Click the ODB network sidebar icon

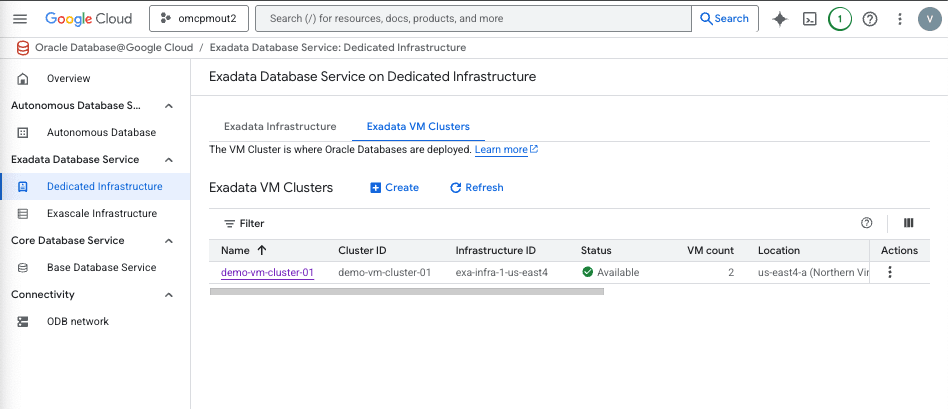[x=23, y=321]
